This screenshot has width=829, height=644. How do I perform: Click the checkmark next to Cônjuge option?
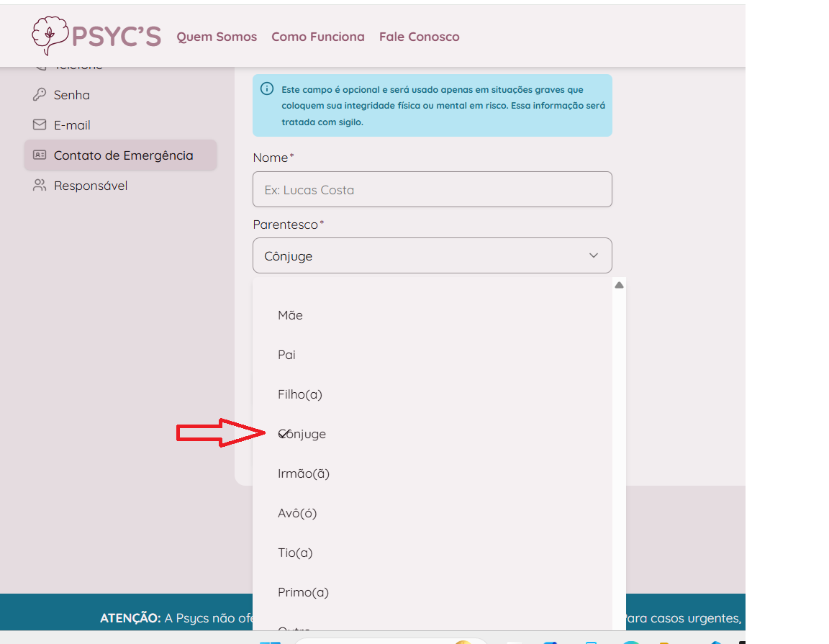[x=284, y=433]
